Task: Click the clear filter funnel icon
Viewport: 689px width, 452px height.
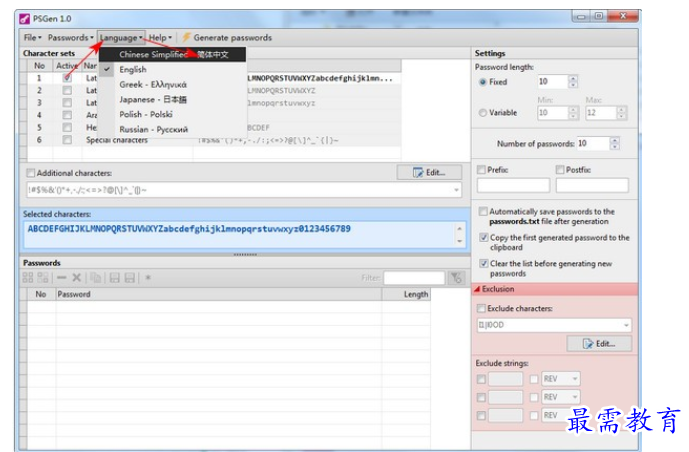Action: point(456,278)
